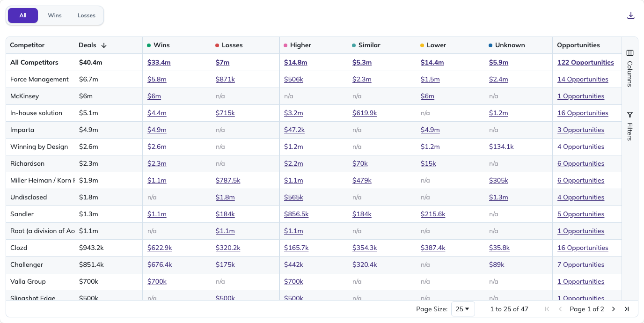Toggle view to Wins only

(55, 15)
